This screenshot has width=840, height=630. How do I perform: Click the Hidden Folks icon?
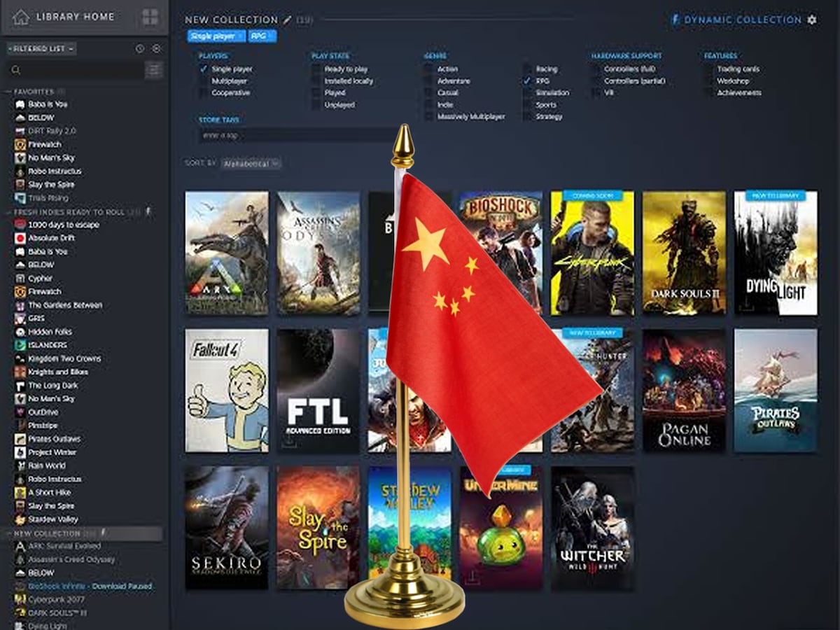tap(20, 332)
